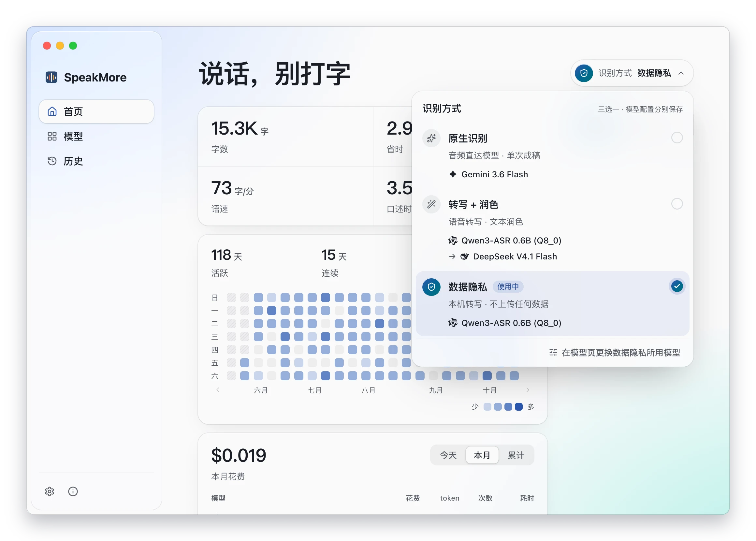Viewport: 756px width, 541px height.
Task: Click Qwen icon under 转写 + 润色
Action: 453,240
